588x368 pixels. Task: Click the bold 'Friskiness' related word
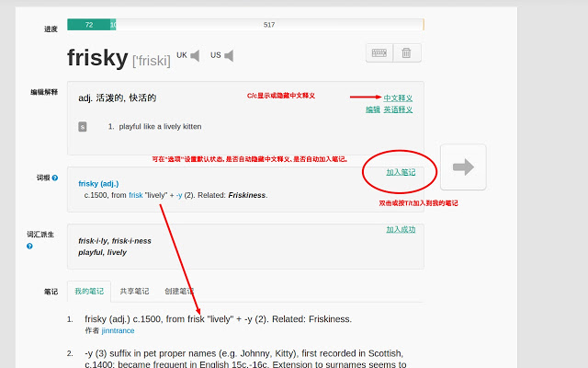[x=247, y=195]
